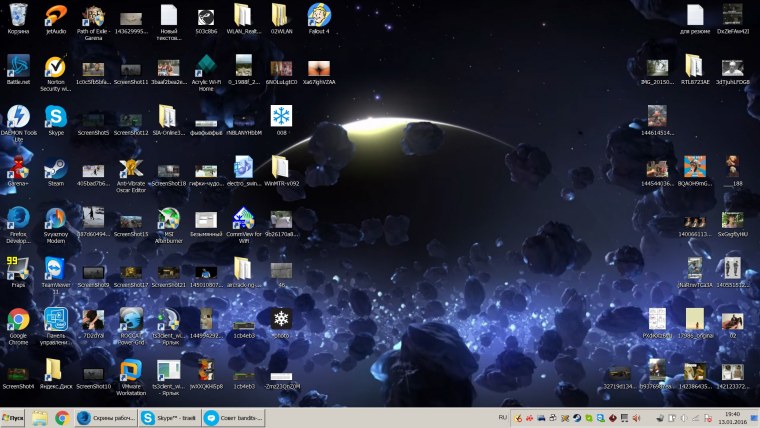Select the aircrack-ng folder icon

[244, 272]
